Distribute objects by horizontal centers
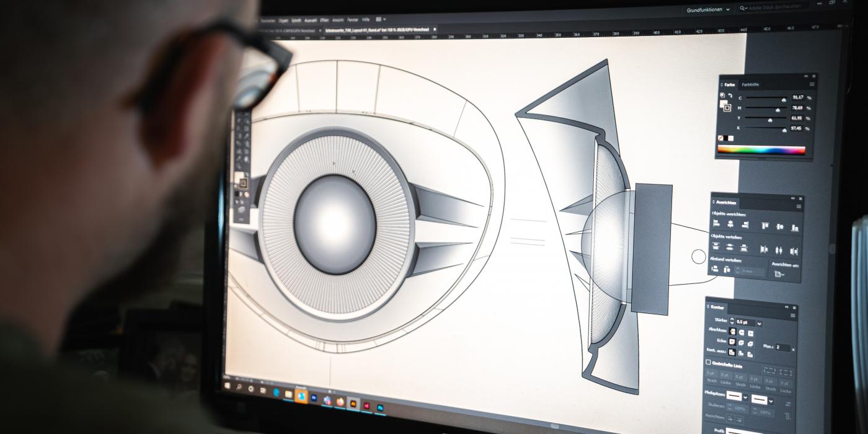 [779, 250]
